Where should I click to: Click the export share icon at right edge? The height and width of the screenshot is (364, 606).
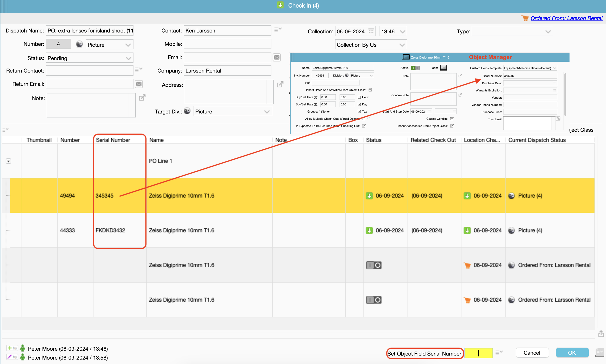click(x=601, y=334)
